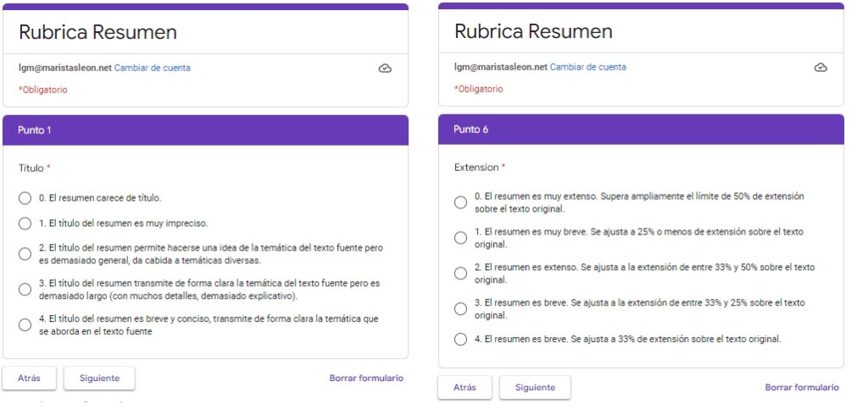Choose option 3, título demasiado largo

tap(25, 290)
